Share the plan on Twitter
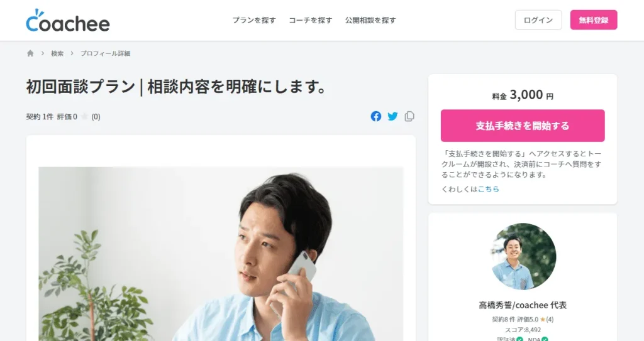Viewport: 644px width, 341px height. pos(392,117)
